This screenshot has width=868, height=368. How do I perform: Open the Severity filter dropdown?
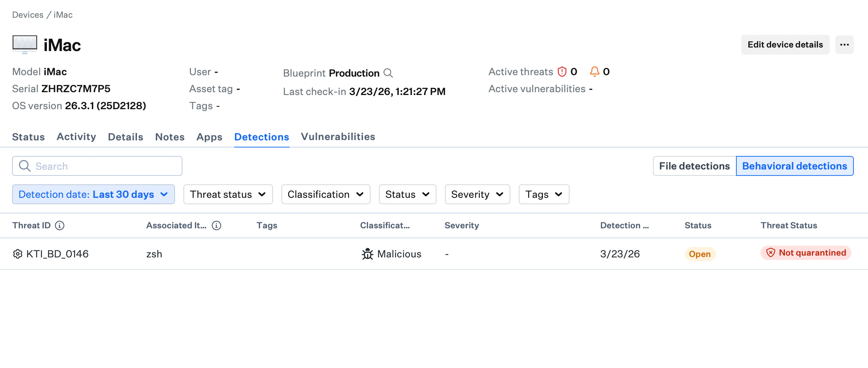coord(477,194)
